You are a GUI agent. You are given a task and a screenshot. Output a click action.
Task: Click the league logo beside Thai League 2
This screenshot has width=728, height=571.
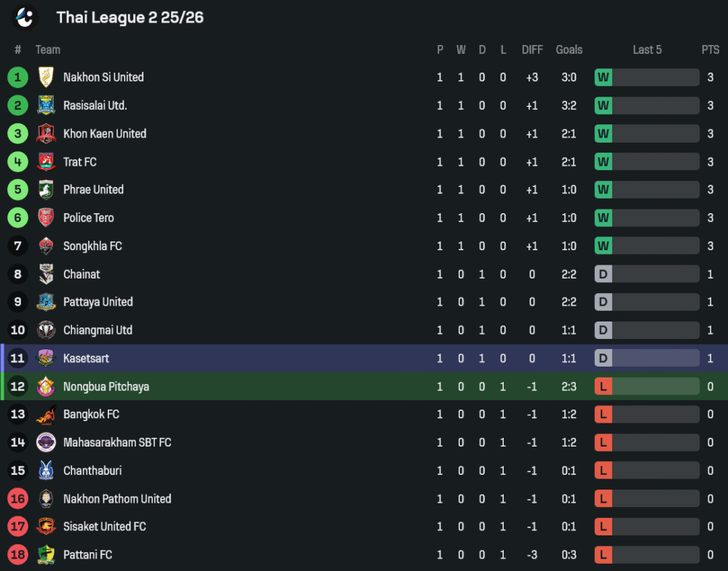[x=25, y=17]
